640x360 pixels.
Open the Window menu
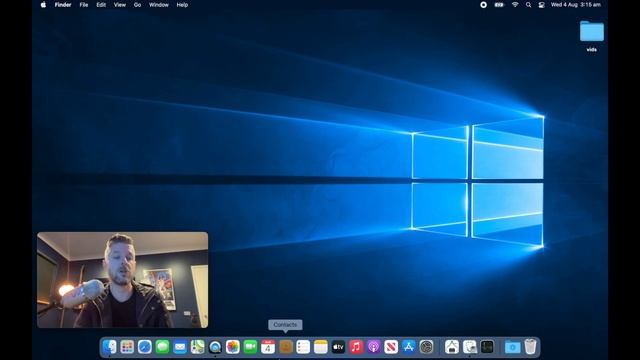159,5
